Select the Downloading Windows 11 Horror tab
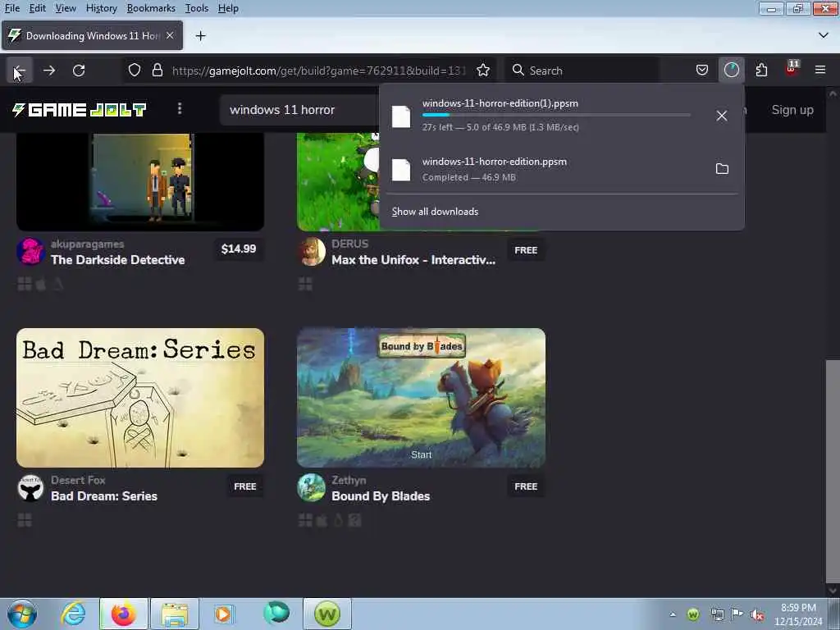This screenshot has width=840, height=630. [x=92, y=35]
